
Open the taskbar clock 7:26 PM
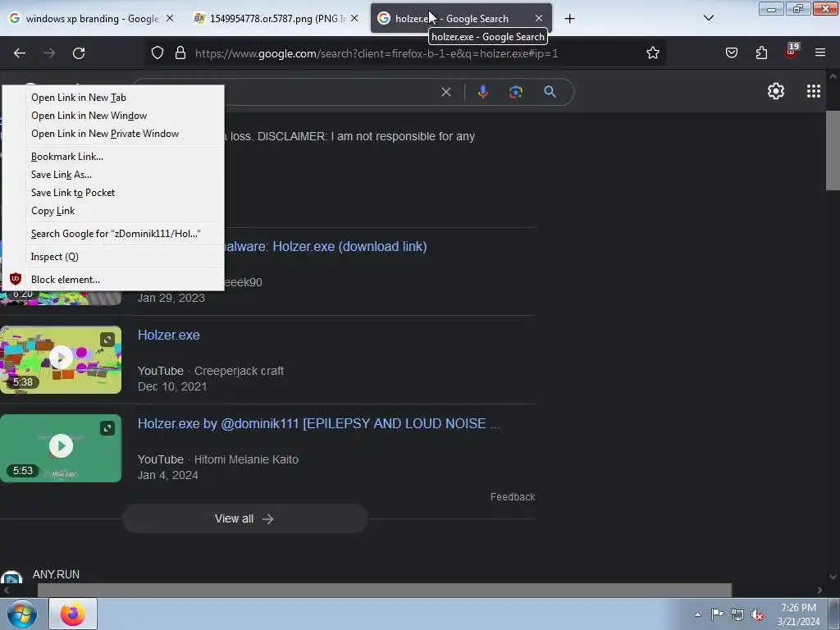coord(798,614)
